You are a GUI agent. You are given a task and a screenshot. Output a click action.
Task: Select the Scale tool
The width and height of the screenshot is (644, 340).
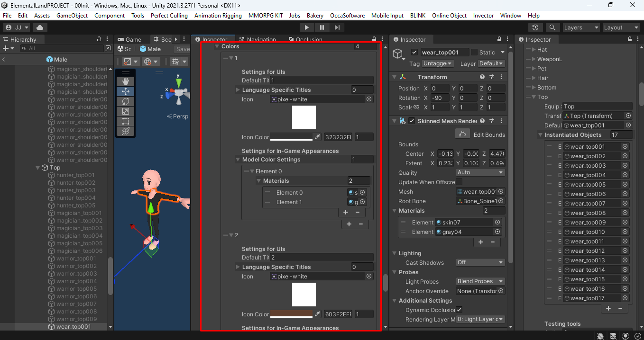[126, 111]
